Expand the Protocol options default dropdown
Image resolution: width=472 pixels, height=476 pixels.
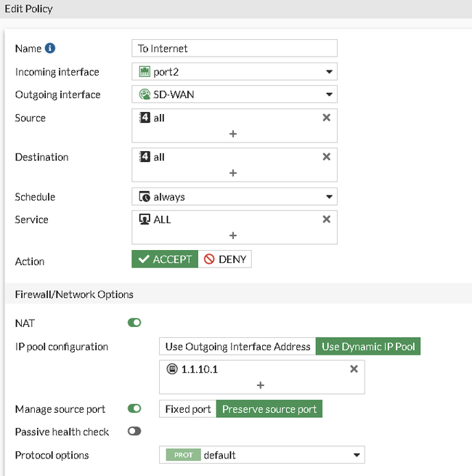pos(261,455)
